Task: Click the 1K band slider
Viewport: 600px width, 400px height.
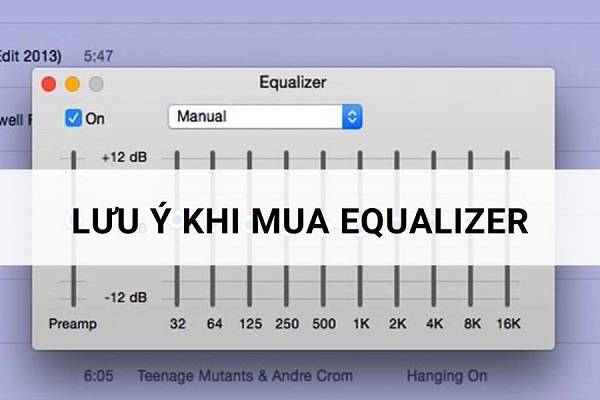Action: point(360,229)
